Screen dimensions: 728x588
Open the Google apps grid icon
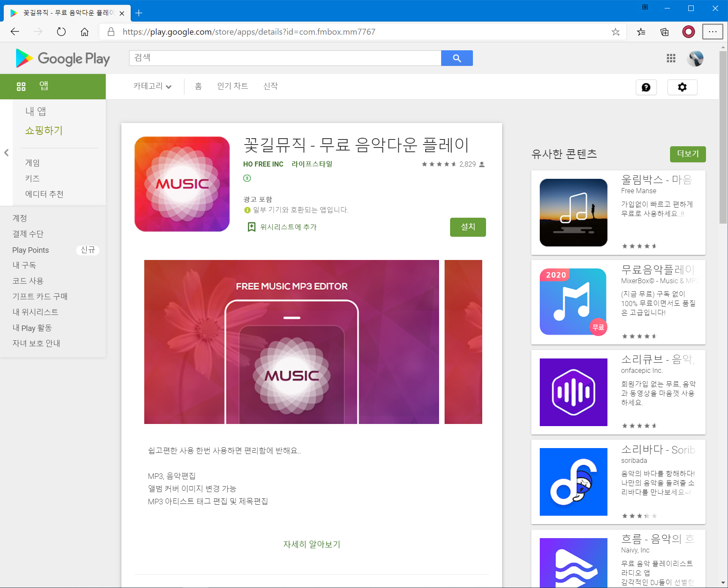point(671,58)
